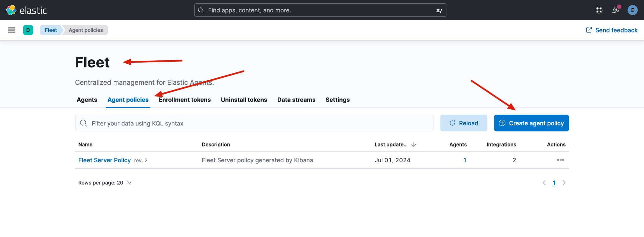Switch to the Agents tab
The height and width of the screenshot is (237, 644).
click(x=87, y=100)
